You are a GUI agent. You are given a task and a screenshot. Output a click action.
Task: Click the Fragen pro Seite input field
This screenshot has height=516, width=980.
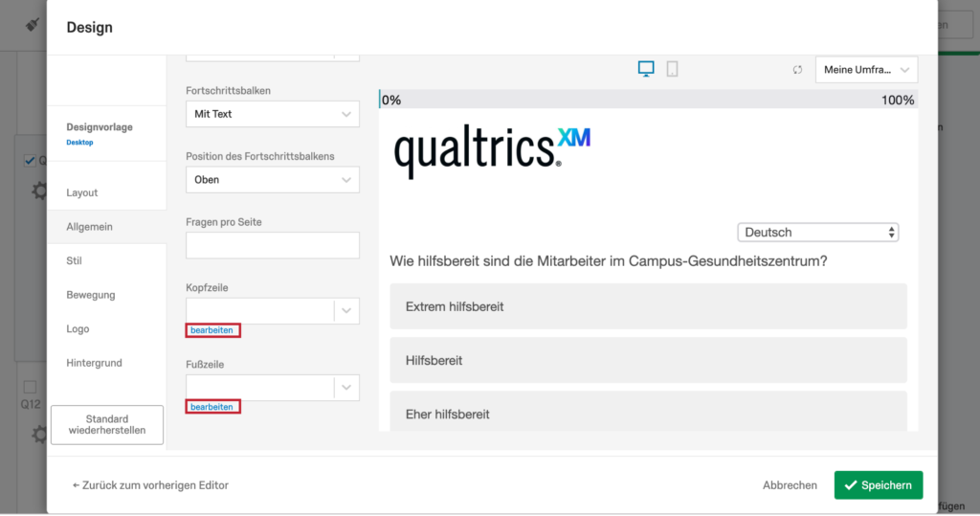pos(272,245)
